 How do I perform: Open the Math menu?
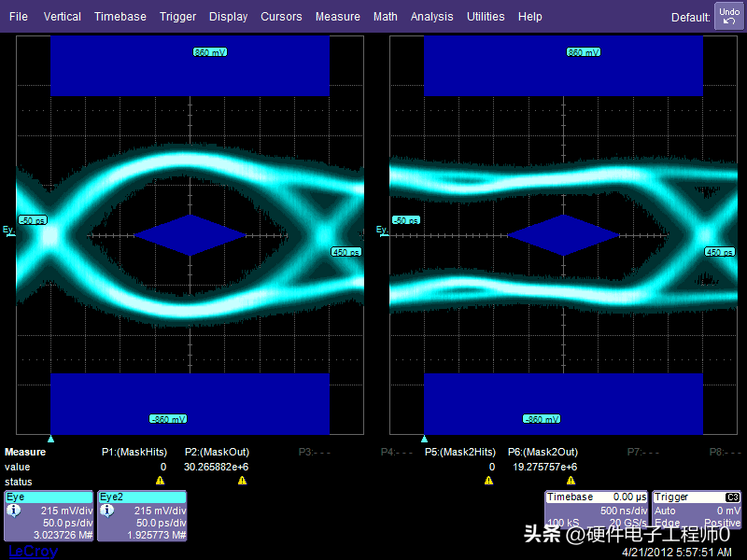click(385, 17)
